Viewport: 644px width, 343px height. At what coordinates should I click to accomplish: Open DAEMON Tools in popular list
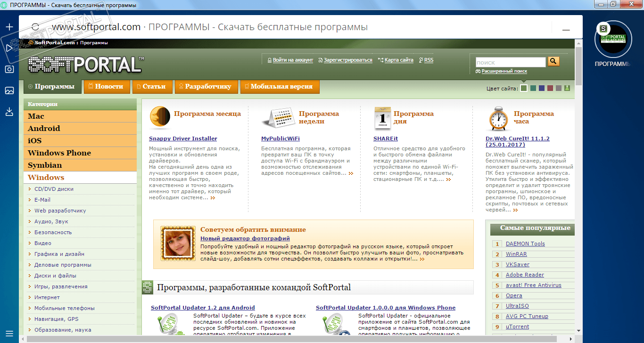click(x=525, y=244)
